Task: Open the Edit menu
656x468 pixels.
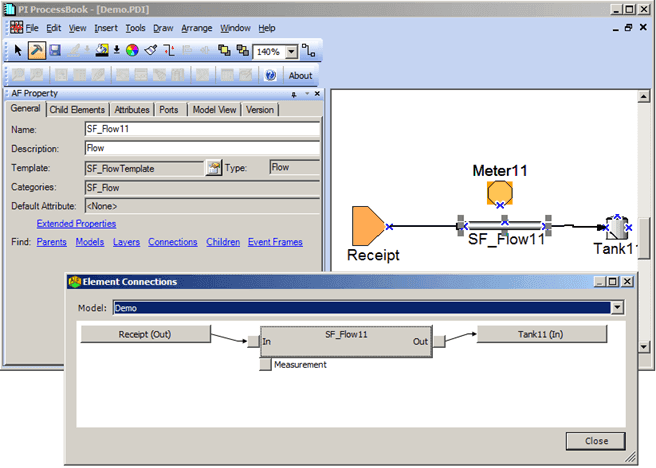Action: (x=54, y=28)
